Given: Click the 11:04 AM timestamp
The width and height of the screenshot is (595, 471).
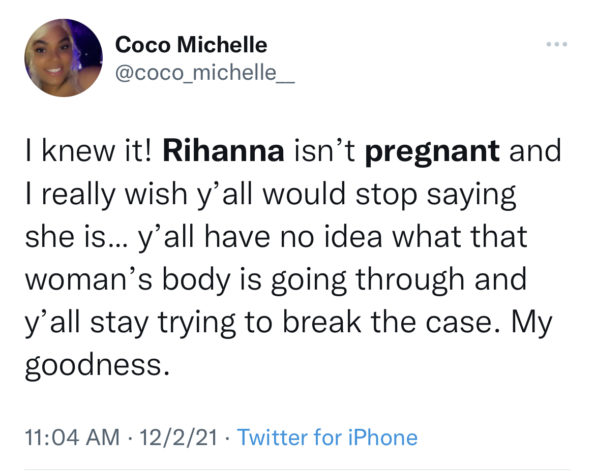Looking at the screenshot, I should coord(72,437).
